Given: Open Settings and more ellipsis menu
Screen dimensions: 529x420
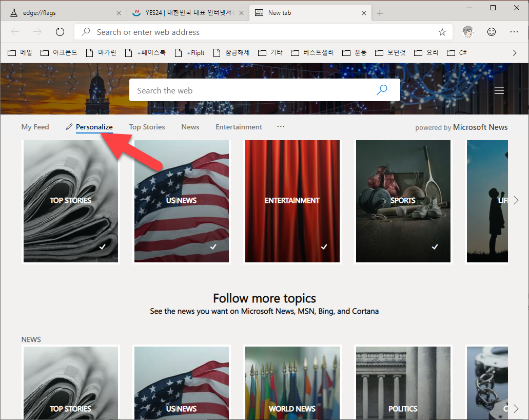Looking at the screenshot, I should pyautogui.click(x=514, y=32).
